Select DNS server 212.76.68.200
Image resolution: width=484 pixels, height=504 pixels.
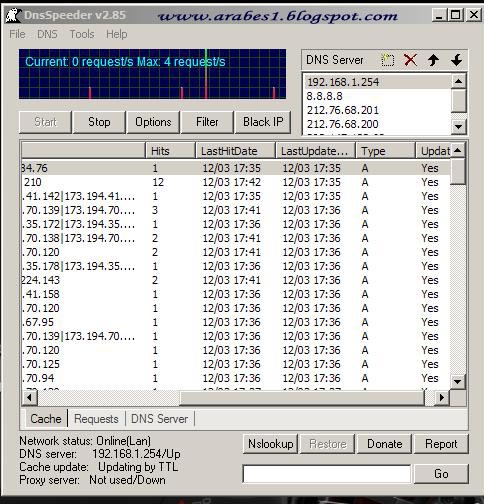click(378, 124)
